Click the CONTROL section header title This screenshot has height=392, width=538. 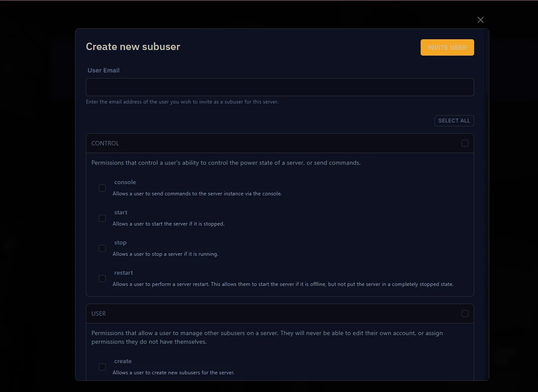pos(105,143)
